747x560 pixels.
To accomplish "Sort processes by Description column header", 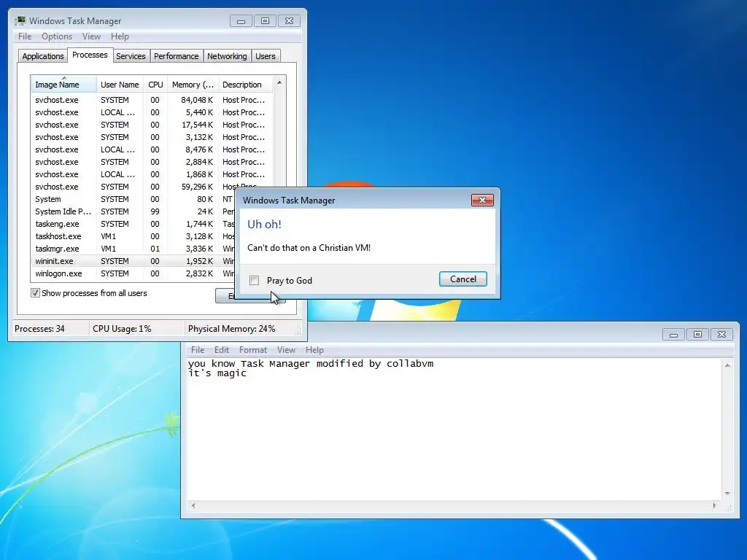I will coord(245,85).
